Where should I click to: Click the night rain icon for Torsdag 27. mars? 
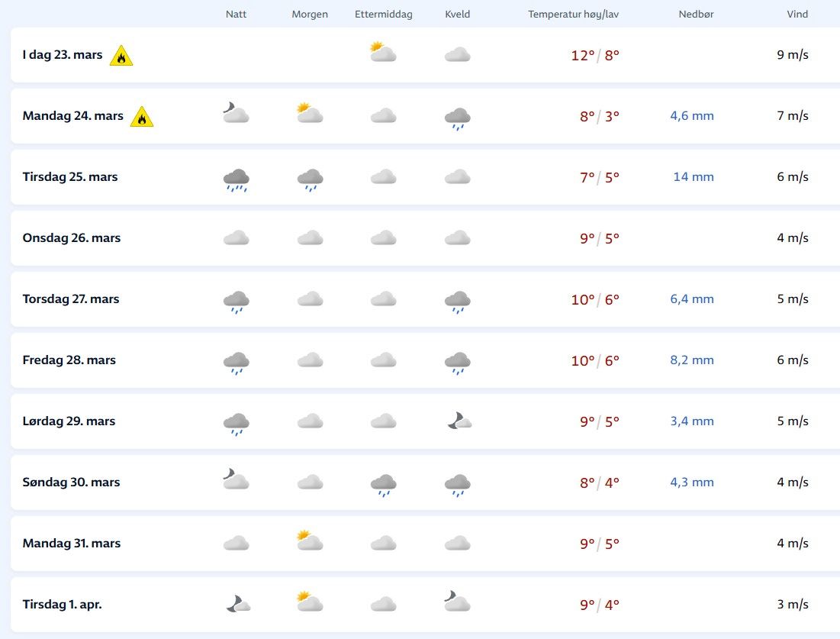pos(236,302)
